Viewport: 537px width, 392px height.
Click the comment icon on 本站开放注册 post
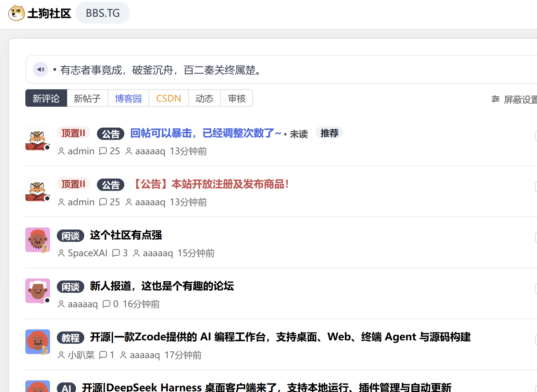(x=103, y=202)
